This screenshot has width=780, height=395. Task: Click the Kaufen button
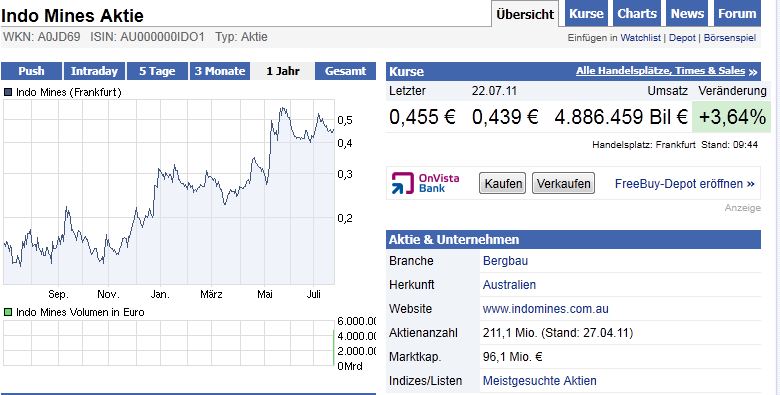(503, 184)
